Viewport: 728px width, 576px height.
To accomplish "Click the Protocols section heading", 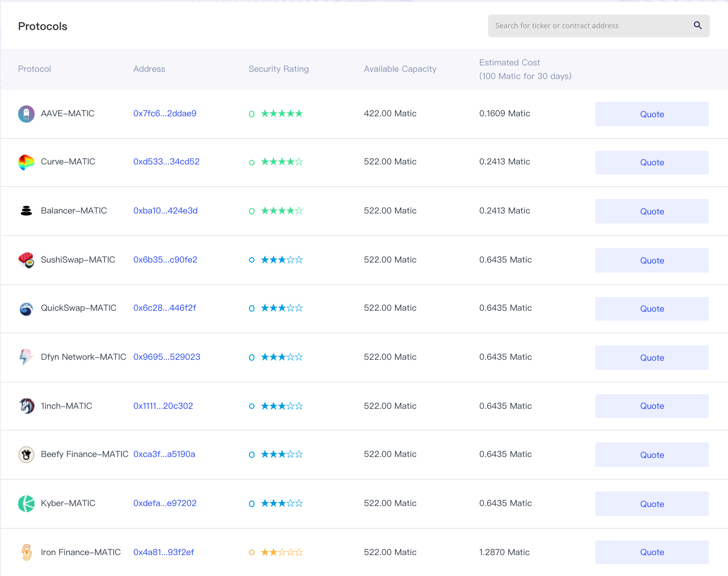I will pos(43,26).
